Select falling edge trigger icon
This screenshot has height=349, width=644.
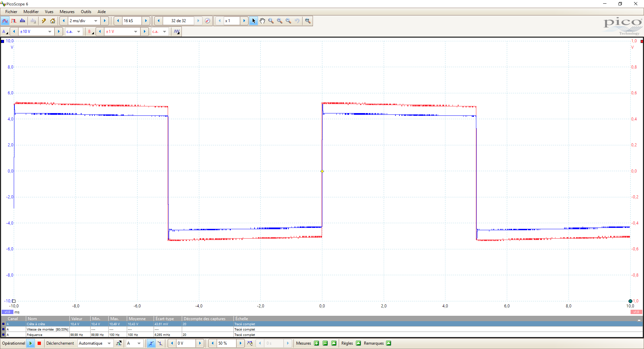[x=160, y=343]
